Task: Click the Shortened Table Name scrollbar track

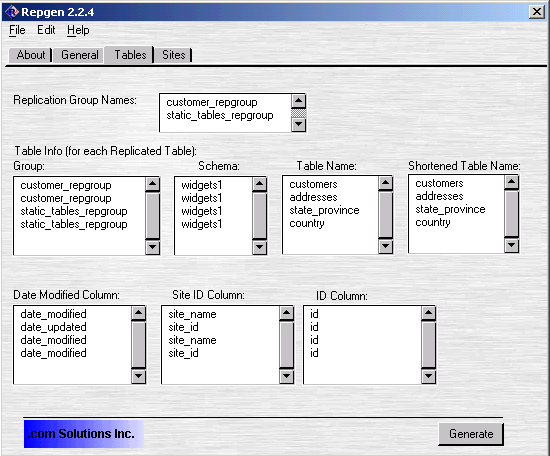Action: tap(511, 214)
